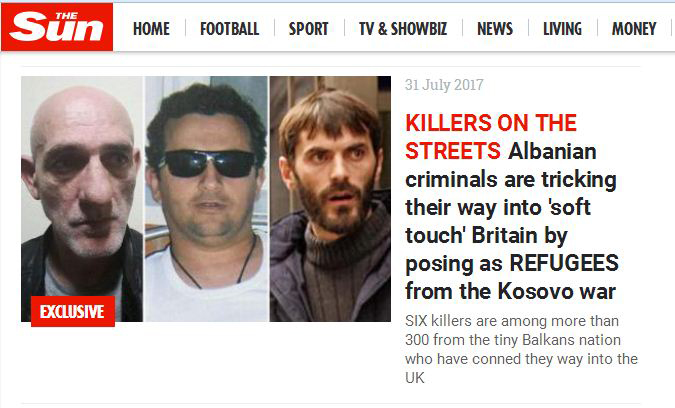Click the red EXCLUSIVE badge
675x408 pixels.
[x=73, y=311]
